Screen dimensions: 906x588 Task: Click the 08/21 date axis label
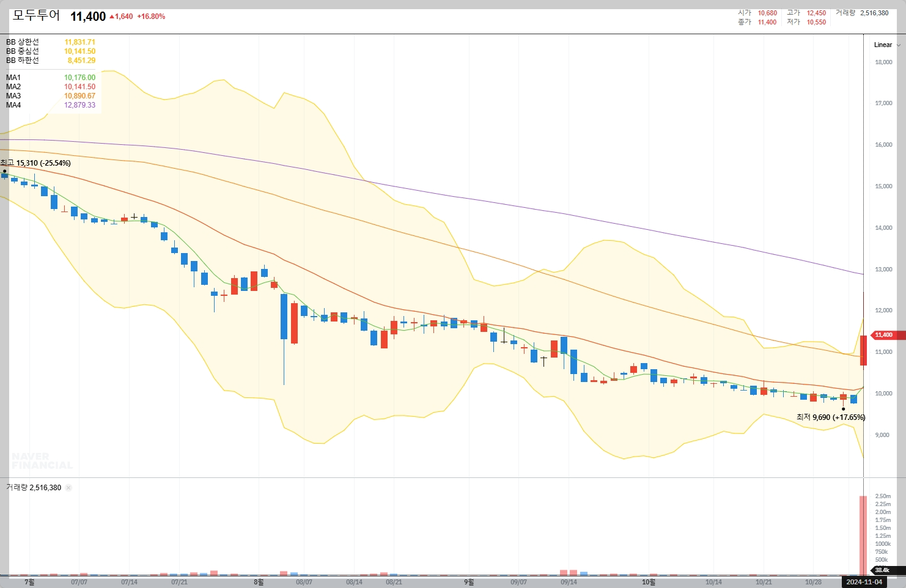pos(394,582)
